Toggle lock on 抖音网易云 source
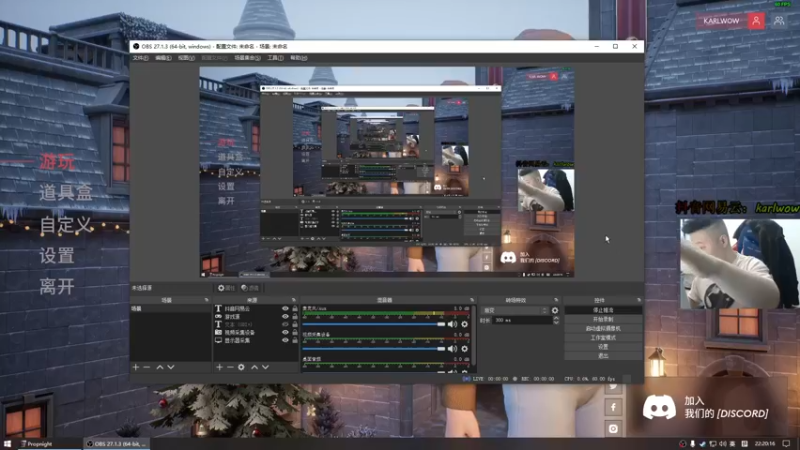This screenshot has width=800, height=450. click(295, 309)
